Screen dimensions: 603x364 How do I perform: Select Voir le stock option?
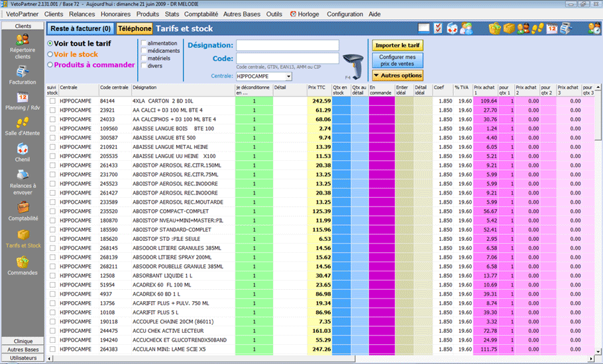50,54
